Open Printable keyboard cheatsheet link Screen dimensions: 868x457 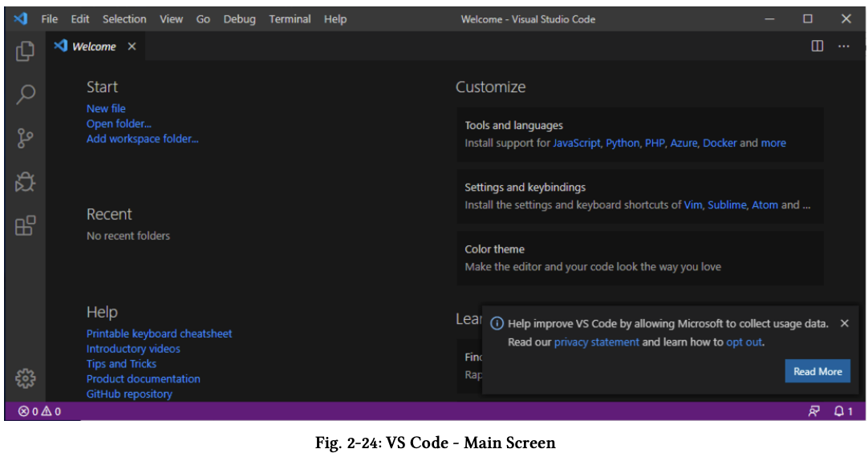(x=159, y=334)
